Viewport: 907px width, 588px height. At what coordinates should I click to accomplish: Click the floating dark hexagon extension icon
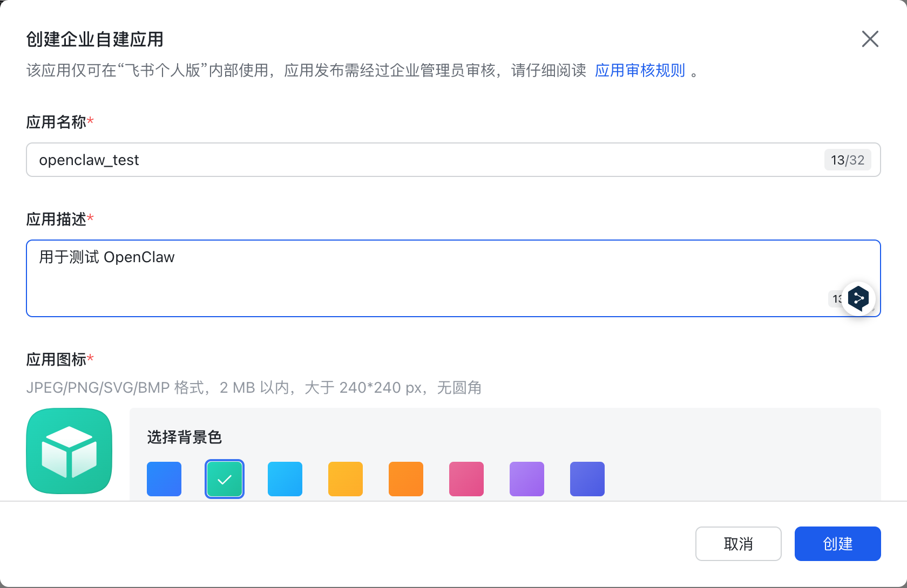click(858, 298)
